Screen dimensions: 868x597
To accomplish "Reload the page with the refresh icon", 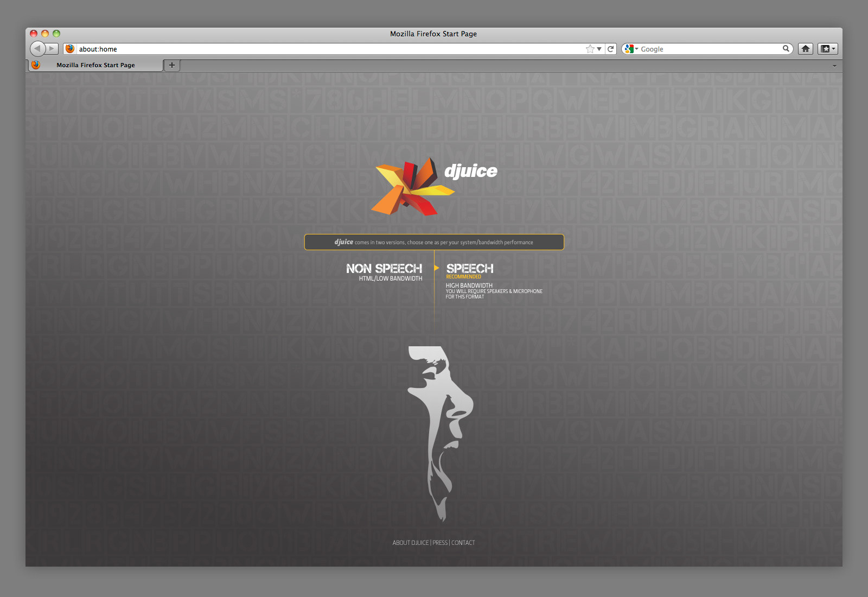I will tap(611, 49).
